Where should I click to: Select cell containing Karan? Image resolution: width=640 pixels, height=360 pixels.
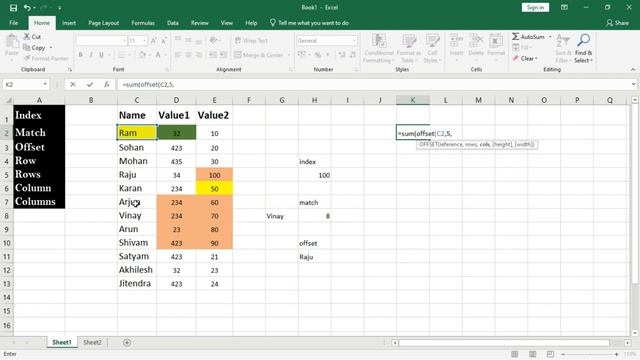click(137, 188)
